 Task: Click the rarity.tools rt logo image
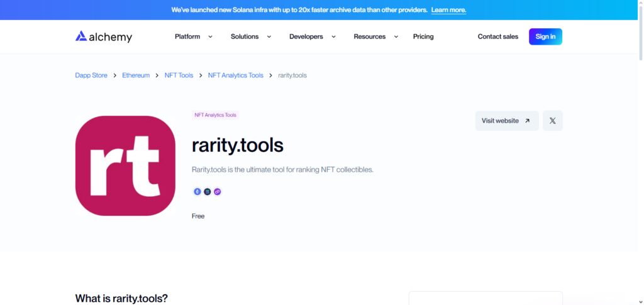point(125,165)
